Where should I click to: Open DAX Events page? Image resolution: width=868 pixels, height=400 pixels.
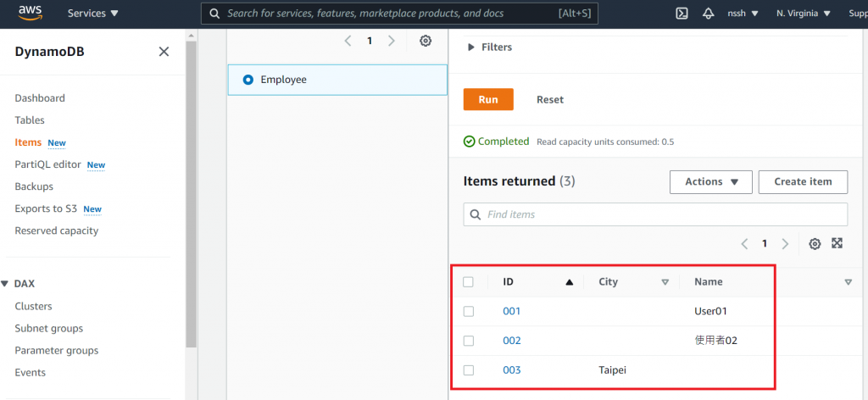(x=31, y=372)
